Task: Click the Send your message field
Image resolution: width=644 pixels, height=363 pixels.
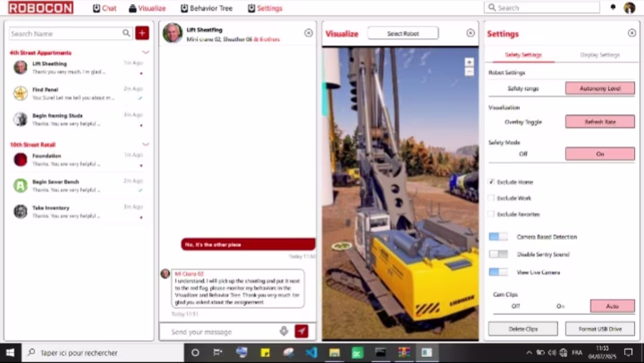Action: pos(222,332)
